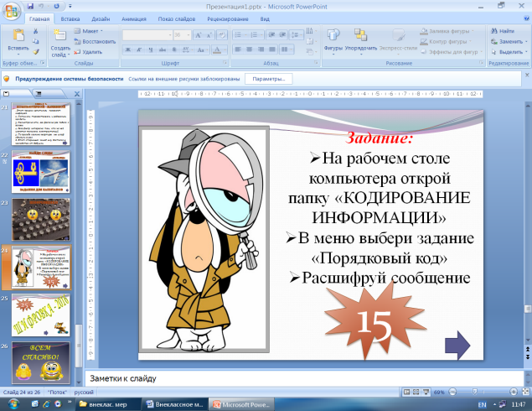Viewport: 532px width, 411px height.
Task: Toggle bold (Ж) formatting
Action: [x=127, y=50]
